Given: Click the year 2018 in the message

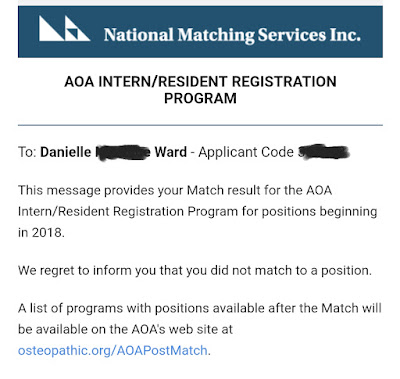Looking at the screenshot, I should [46, 232].
